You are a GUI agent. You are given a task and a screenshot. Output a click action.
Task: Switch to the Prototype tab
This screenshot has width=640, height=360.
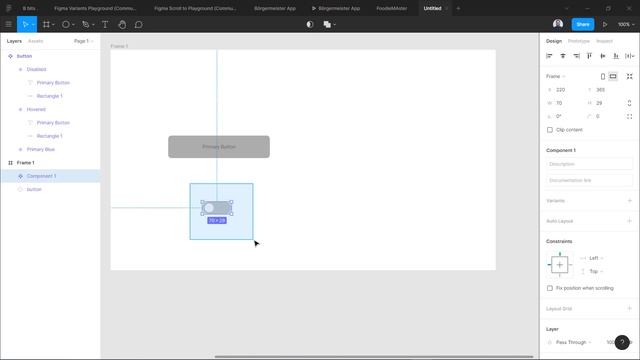579,41
